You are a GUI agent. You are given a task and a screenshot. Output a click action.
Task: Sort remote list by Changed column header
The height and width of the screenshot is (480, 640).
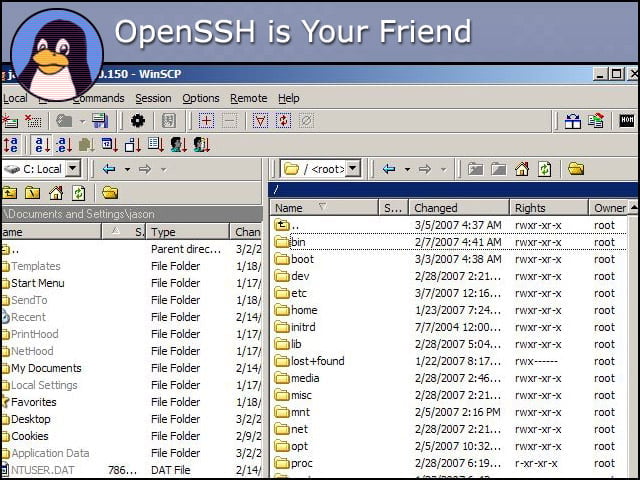460,208
